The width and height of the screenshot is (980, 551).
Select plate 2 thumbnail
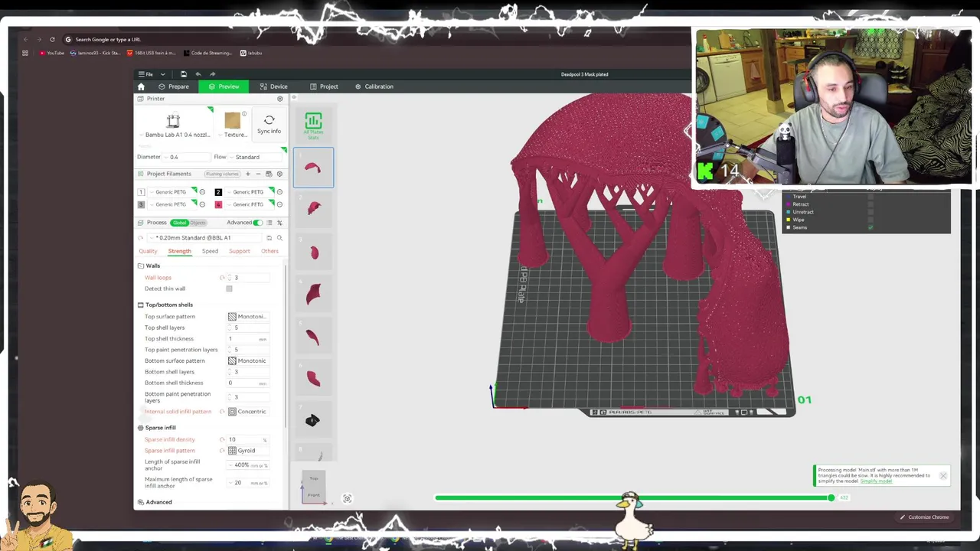314,208
